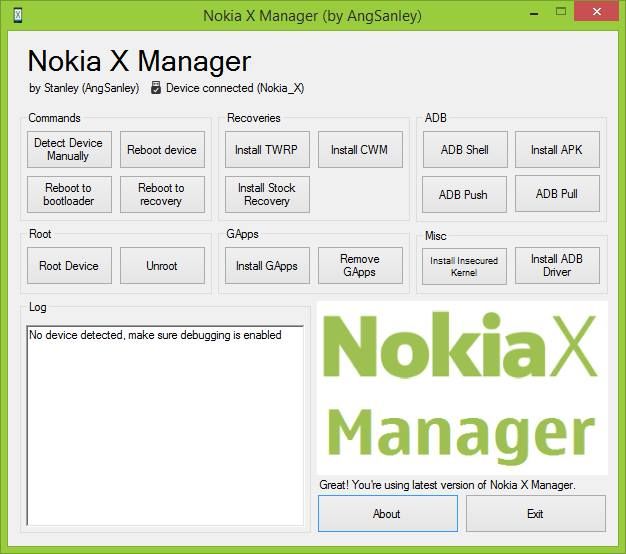626x554 pixels.
Task: Install Stock Recovery
Action: 267,194
